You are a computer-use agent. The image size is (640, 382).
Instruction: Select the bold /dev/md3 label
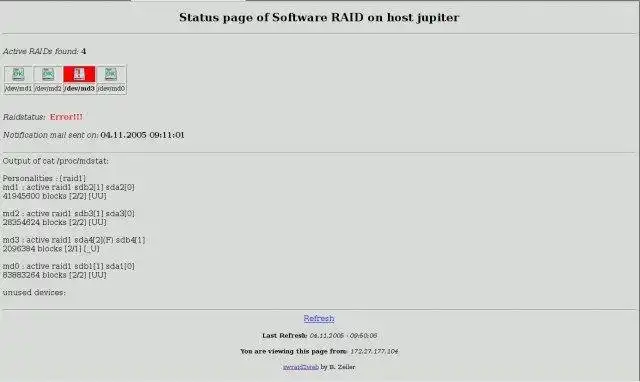[79, 89]
